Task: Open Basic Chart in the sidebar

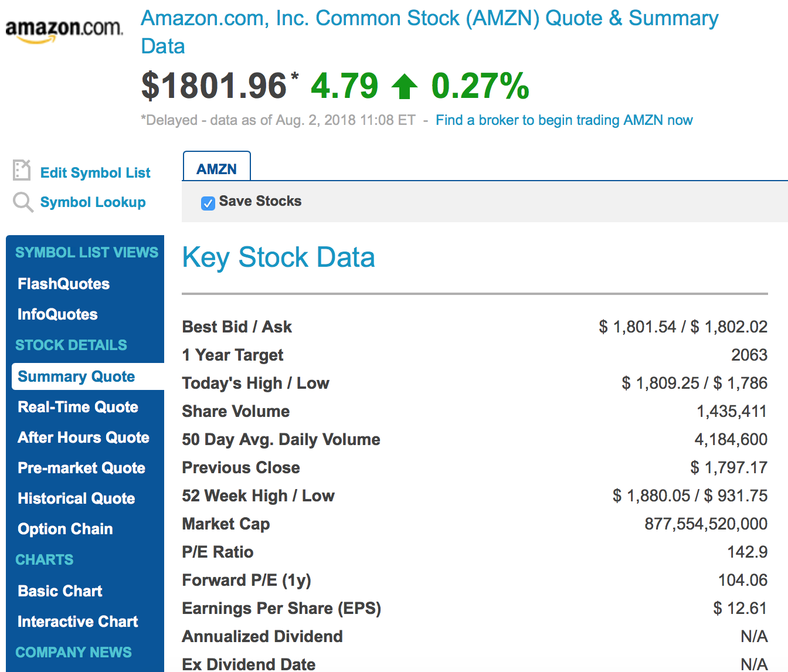Action: [x=60, y=591]
